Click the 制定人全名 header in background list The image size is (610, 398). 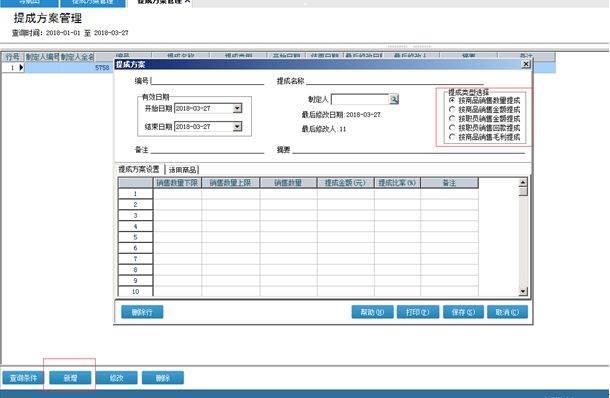pos(77,57)
